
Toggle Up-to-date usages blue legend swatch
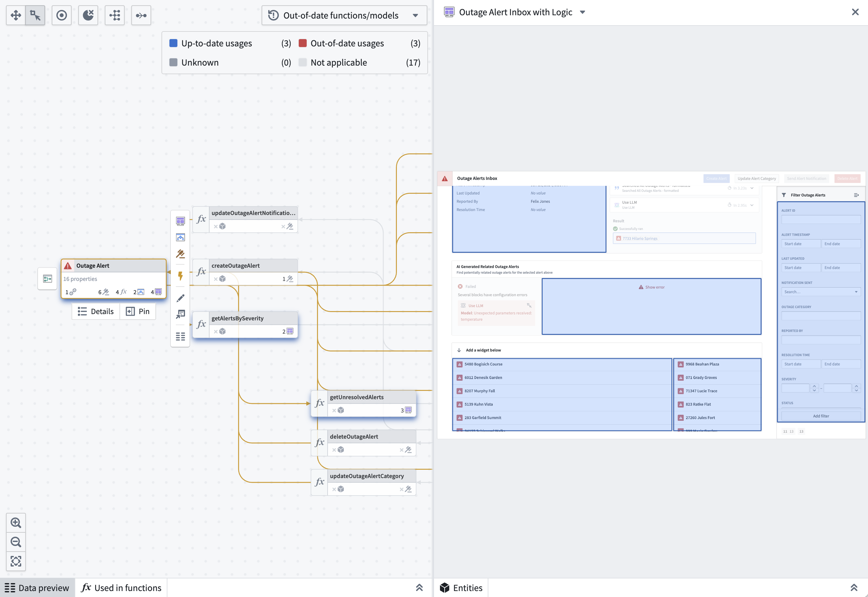coord(173,43)
